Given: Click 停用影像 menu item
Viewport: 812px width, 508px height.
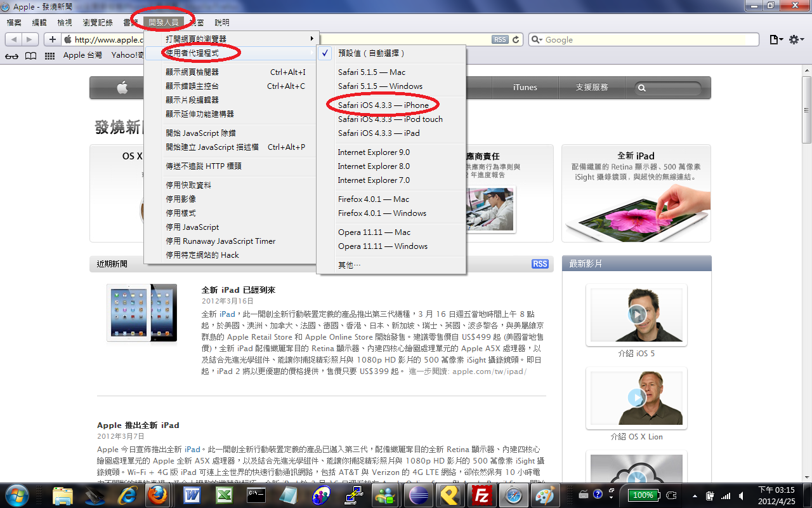Looking at the screenshot, I should point(230,199).
